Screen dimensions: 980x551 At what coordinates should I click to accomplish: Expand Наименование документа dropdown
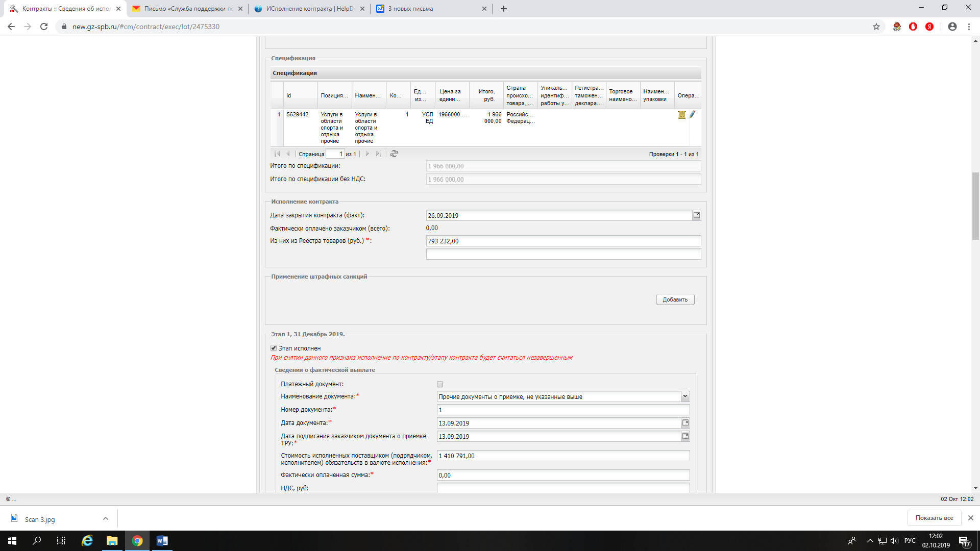click(685, 396)
